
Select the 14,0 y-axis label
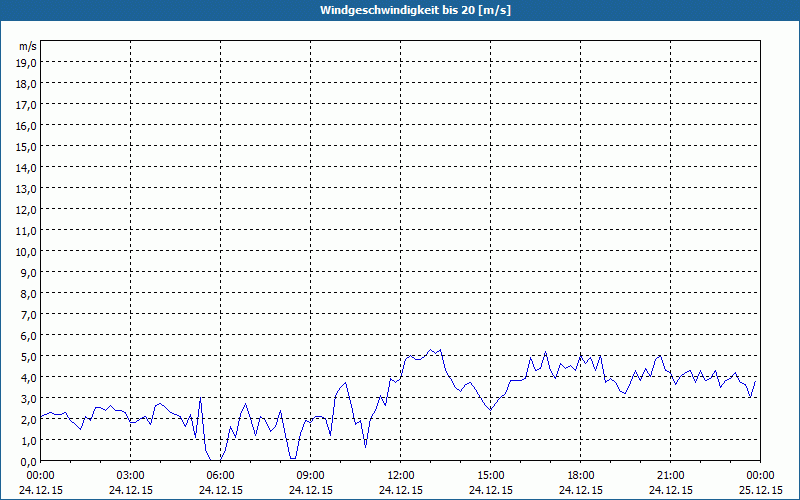point(26,168)
